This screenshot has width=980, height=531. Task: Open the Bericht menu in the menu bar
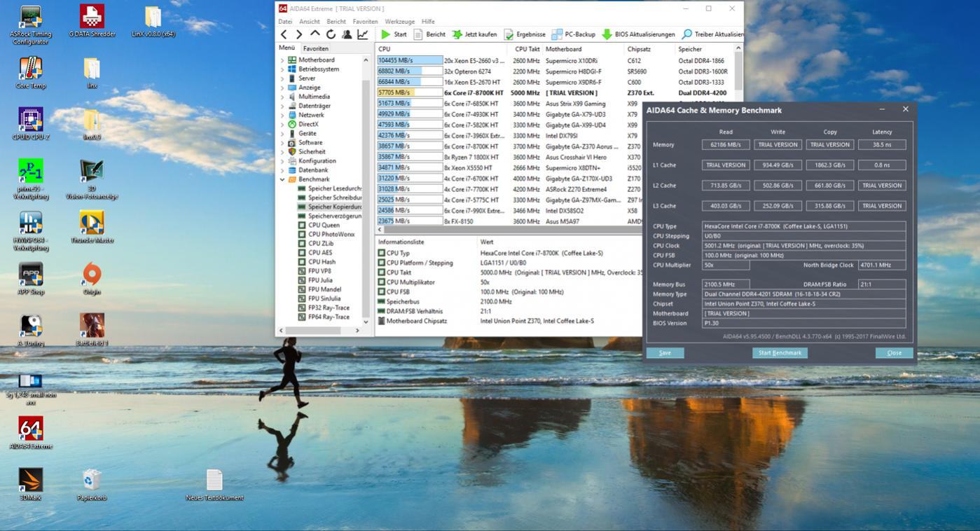[x=336, y=22]
